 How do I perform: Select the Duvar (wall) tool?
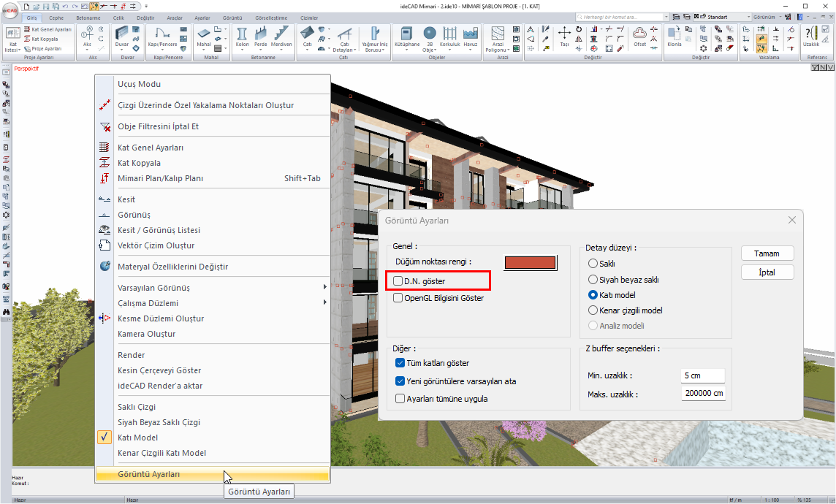click(x=122, y=35)
